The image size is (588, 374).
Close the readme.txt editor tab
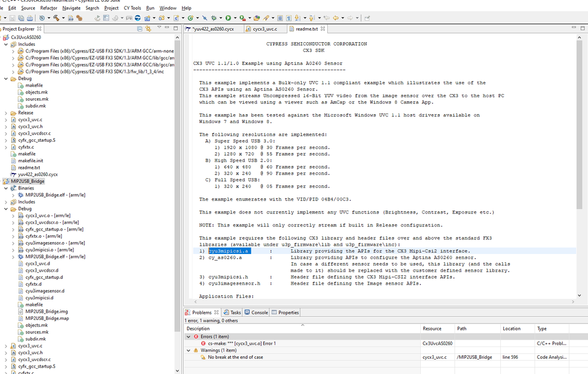pyautogui.click(x=323, y=28)
